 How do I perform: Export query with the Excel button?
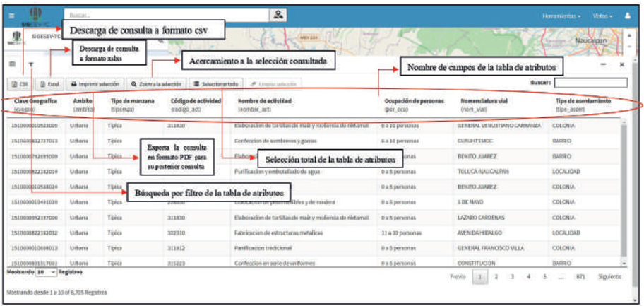pos(49,83)
